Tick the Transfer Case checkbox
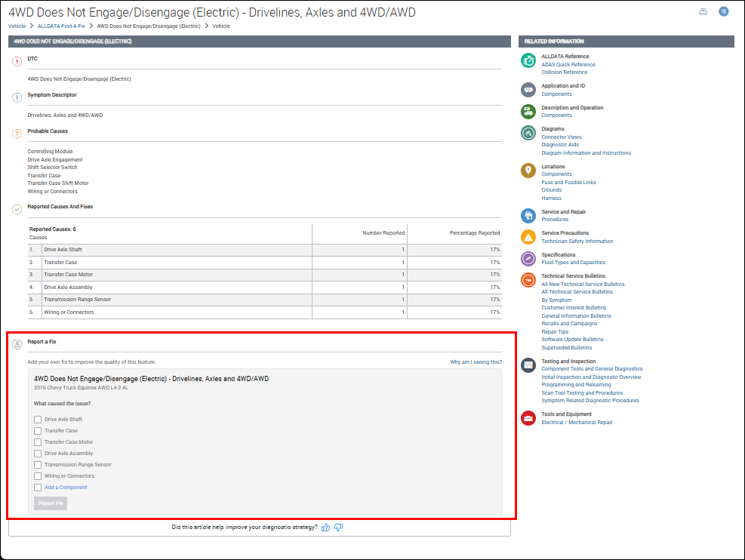This screenshot has height=560, width=745. click(38, 431)
